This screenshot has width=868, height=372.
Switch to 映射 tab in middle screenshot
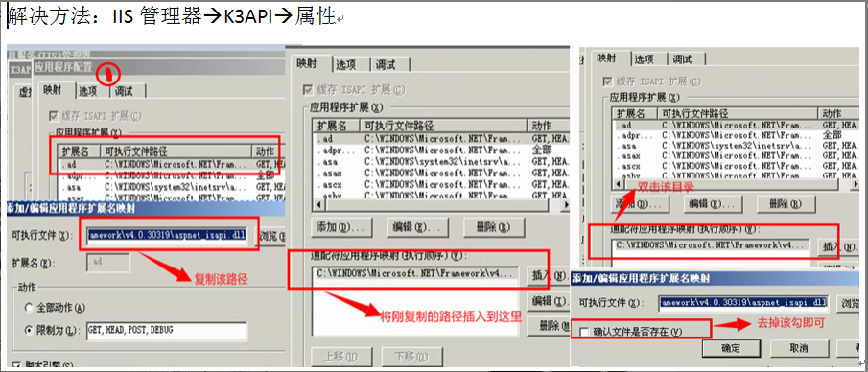[x=307, y=63]
